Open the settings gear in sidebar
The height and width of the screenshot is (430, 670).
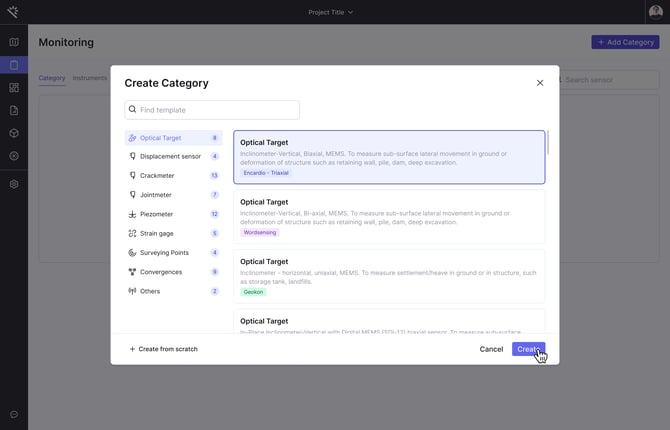tap(14, 184)
